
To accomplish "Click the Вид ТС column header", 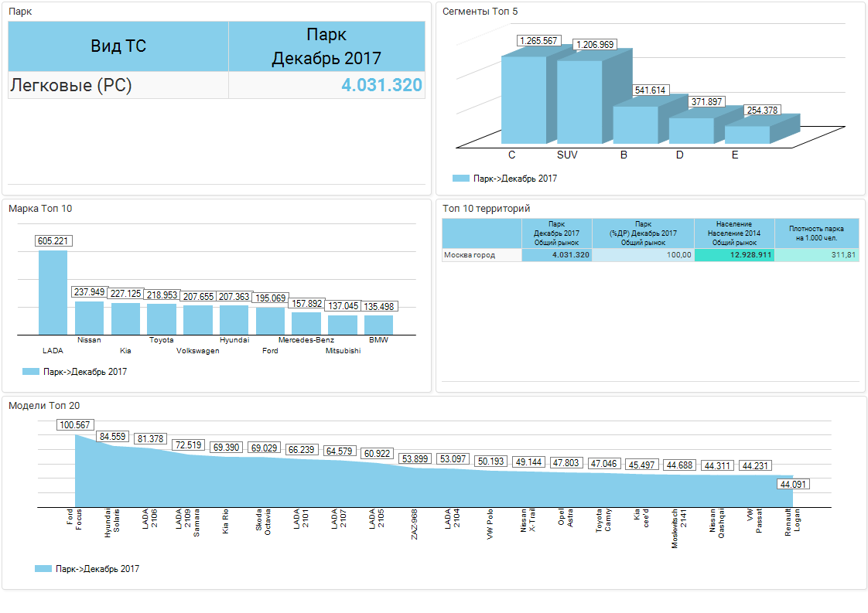I will pos(118,46).
